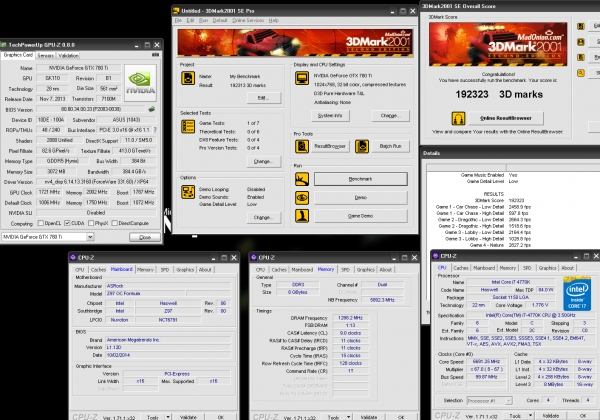Click the ResultBrowser icon in Pro Tools
This screenshot has height=420, width=600.
point(302,146)
